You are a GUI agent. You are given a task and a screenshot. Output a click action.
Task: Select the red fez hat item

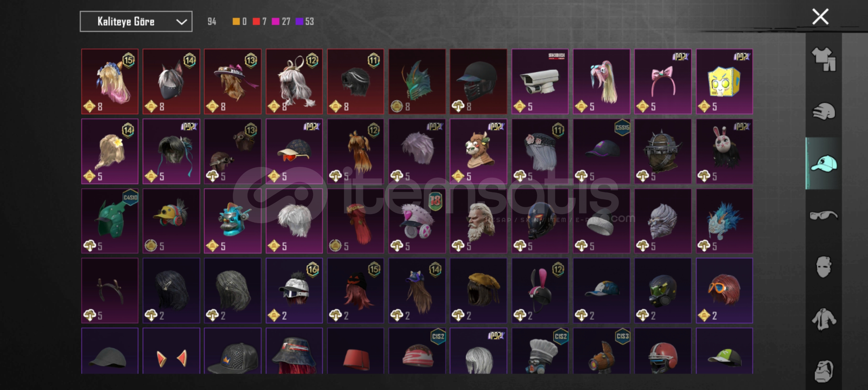[355, 351]
